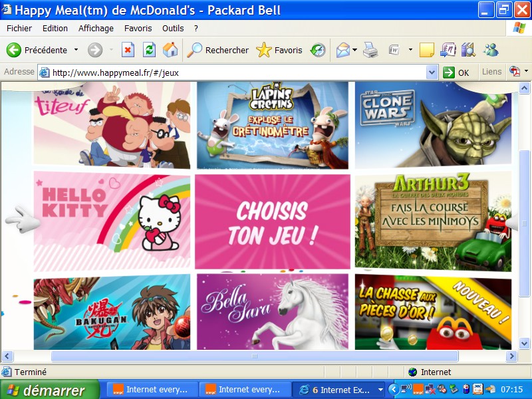
Task: Click the Edit with Word icon
Action: click(x=394, y=51)
